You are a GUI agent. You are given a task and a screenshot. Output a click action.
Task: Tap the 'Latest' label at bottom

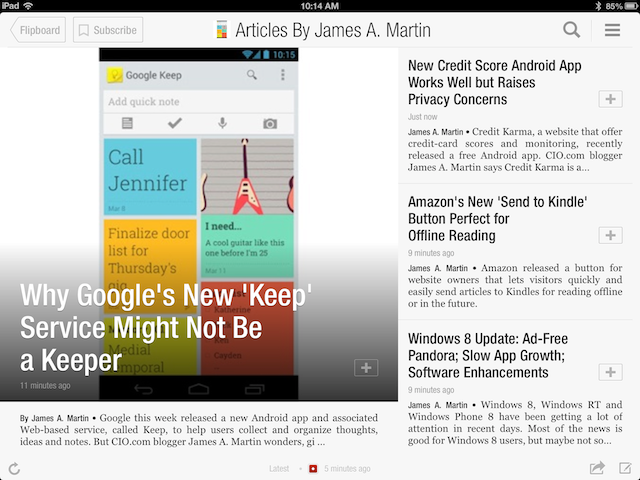tap(279, 469)
